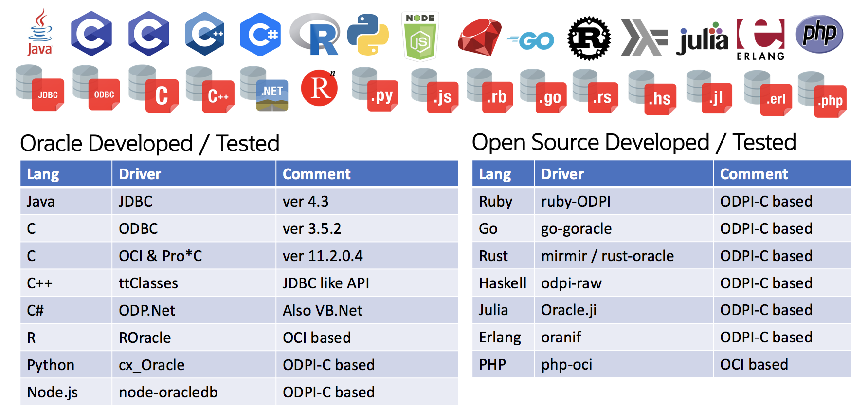Select the C logo beside the Java logo
The width and height of the screenshot is (868, 413).
(x=91, y=34)
